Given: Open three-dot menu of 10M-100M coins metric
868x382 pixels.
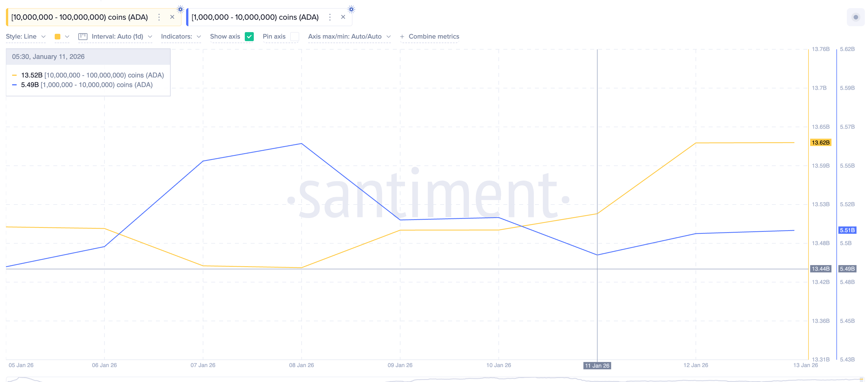Looking at the screenshot, I should tap(159, 17).
